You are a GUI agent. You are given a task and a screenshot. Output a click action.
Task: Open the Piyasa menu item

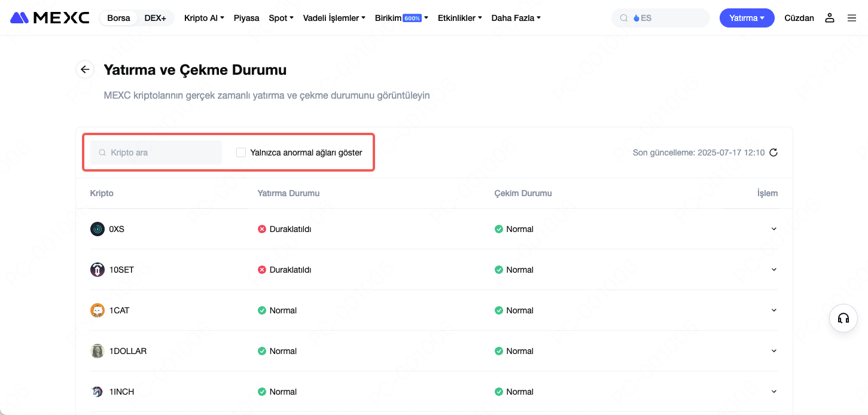[246, 18]
